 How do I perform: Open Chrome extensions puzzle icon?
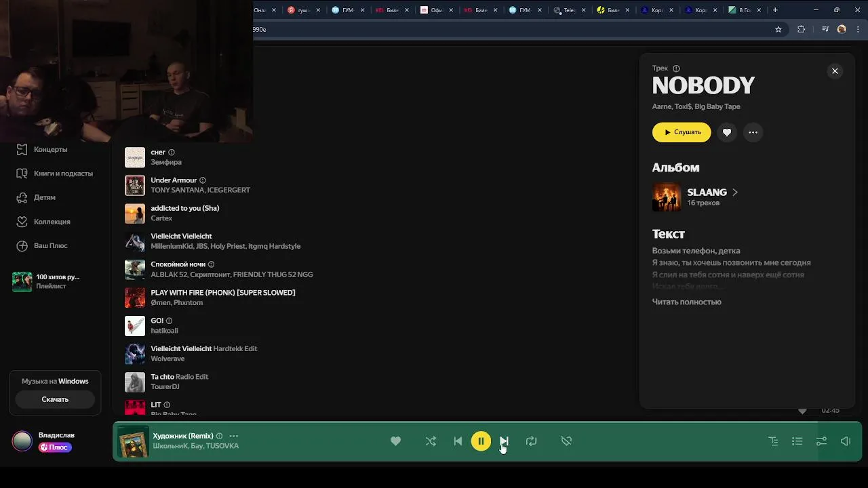(x=802, y=29)
